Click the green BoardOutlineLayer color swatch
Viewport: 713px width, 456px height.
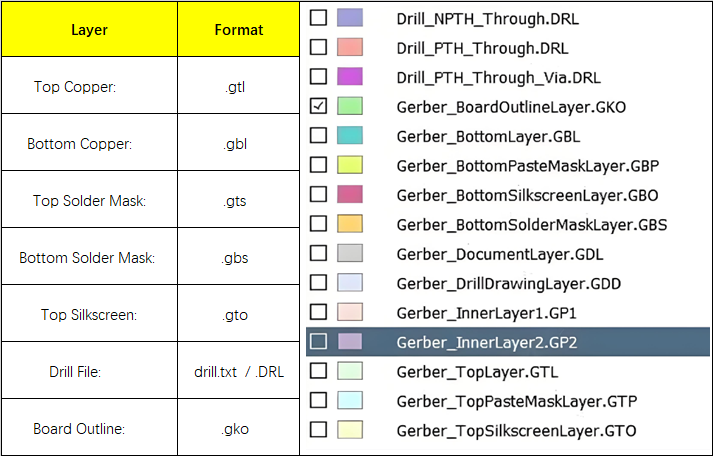[350, 106]
